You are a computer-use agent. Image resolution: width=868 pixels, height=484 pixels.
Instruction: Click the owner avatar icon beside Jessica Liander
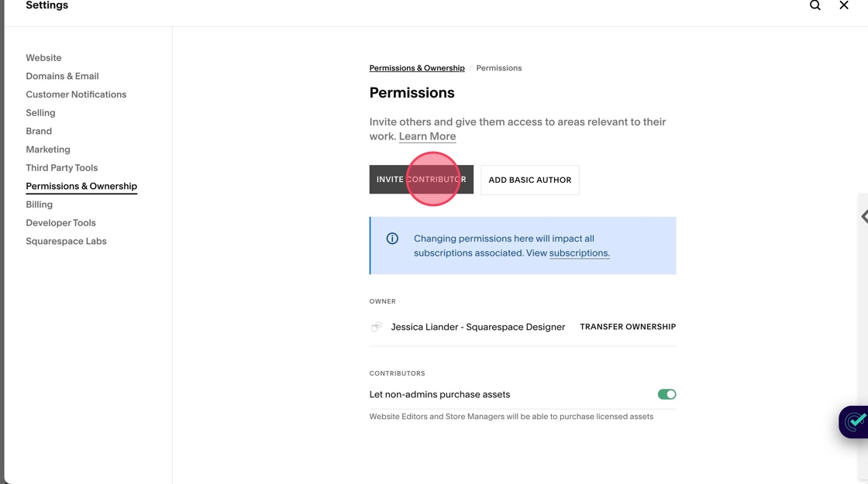pos(377,327)
